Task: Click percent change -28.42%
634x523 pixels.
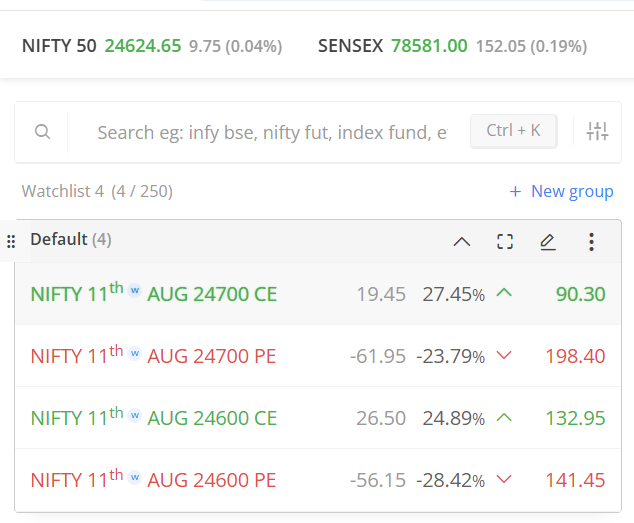Action: coord(450,481)
